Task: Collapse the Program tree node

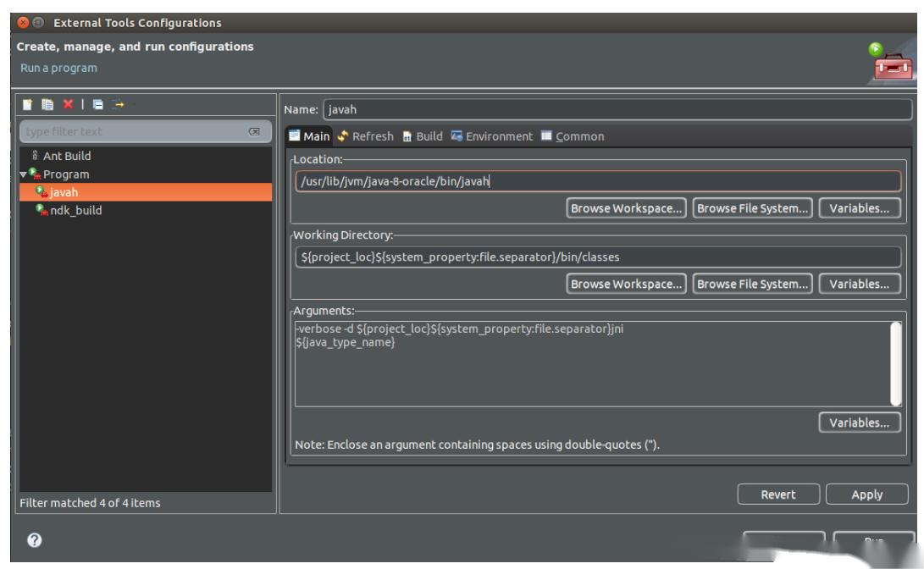Action: pos(22,174)
